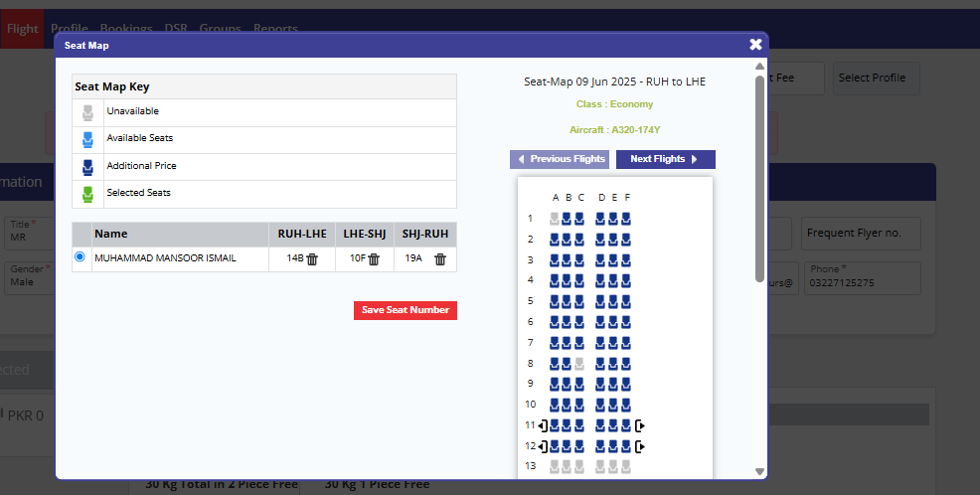This screenshot has height=495, width=980.
Task: Select seat 9B on the seat map
Action: (568, 384)
